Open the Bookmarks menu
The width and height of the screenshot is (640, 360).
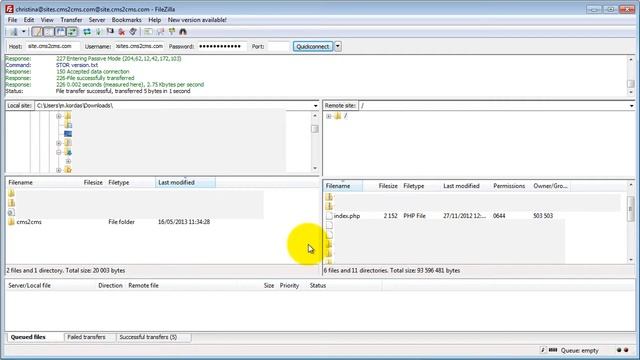(127, 20)
